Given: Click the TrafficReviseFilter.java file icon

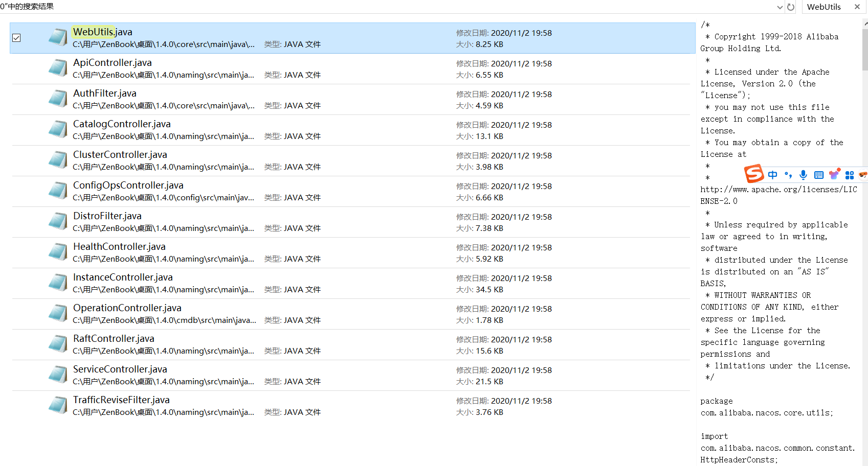Looking at the screenshot, I should (x=58, y=405).
